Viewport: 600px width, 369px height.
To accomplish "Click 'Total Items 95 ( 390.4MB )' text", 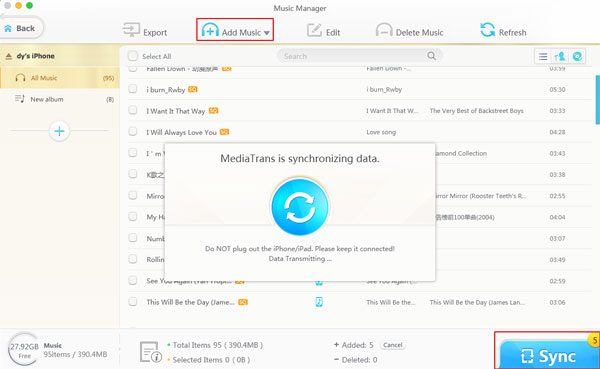I will click(x=218, y=345).
